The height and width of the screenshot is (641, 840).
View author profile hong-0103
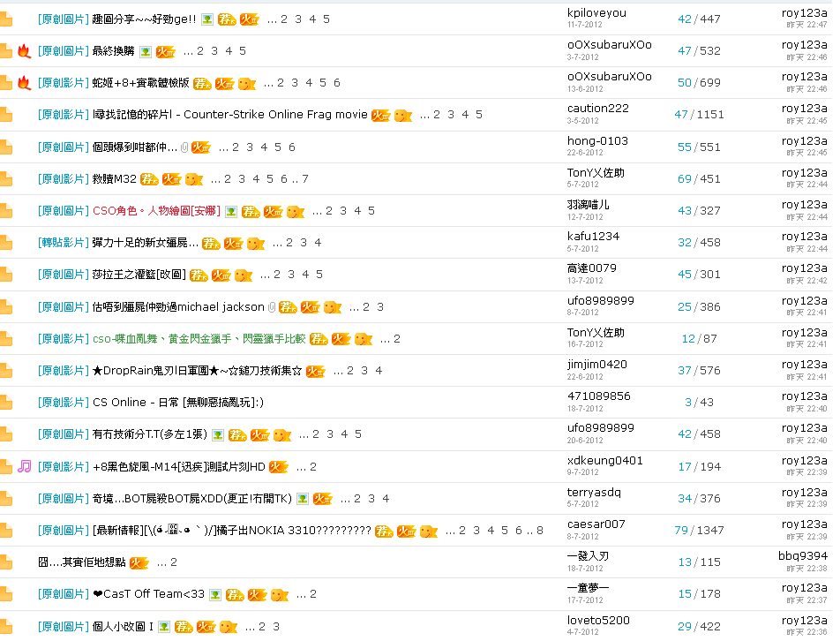click(x=597, y=141)
